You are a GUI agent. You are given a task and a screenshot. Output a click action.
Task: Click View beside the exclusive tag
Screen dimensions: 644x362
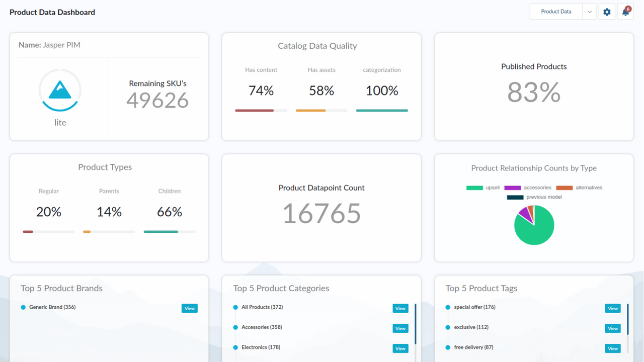point(612,328)
